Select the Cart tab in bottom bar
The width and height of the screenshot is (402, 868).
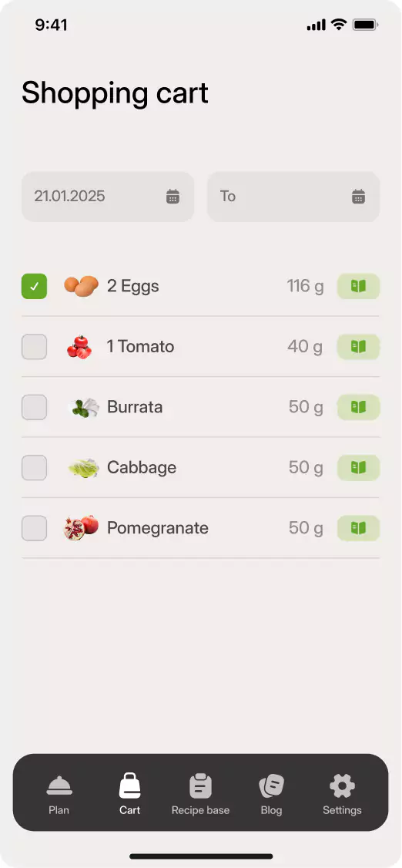[130, 795]
